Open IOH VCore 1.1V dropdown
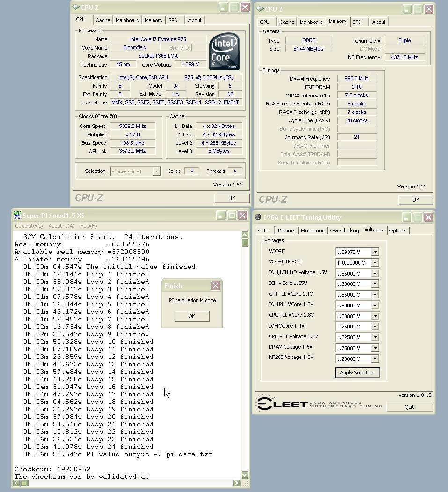Screen dimensions: 448x492 pos(375,327)
